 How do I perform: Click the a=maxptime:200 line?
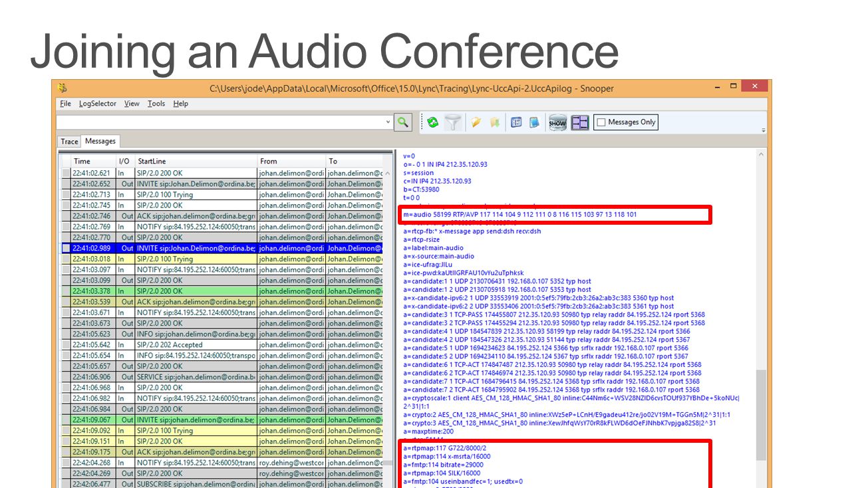point(428,431)
